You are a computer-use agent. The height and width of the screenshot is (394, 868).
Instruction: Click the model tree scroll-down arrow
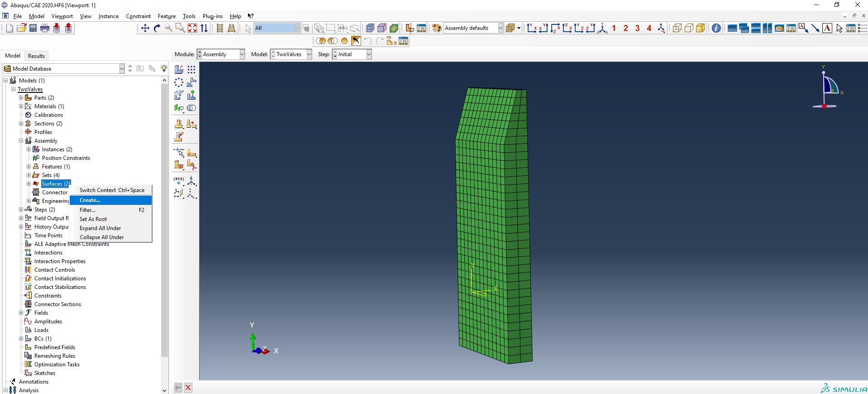(x=164, y=390)
